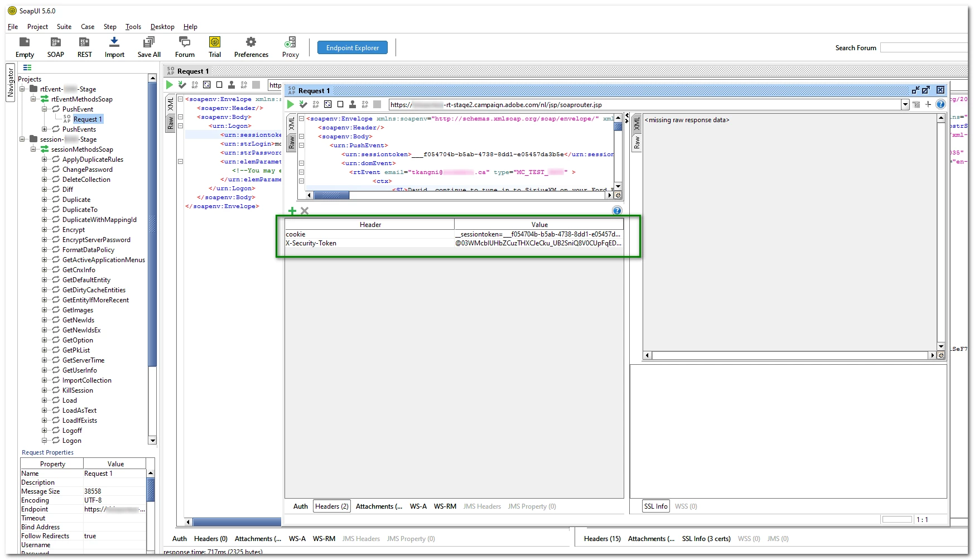Click in the Search Forum field

[924, 48]
